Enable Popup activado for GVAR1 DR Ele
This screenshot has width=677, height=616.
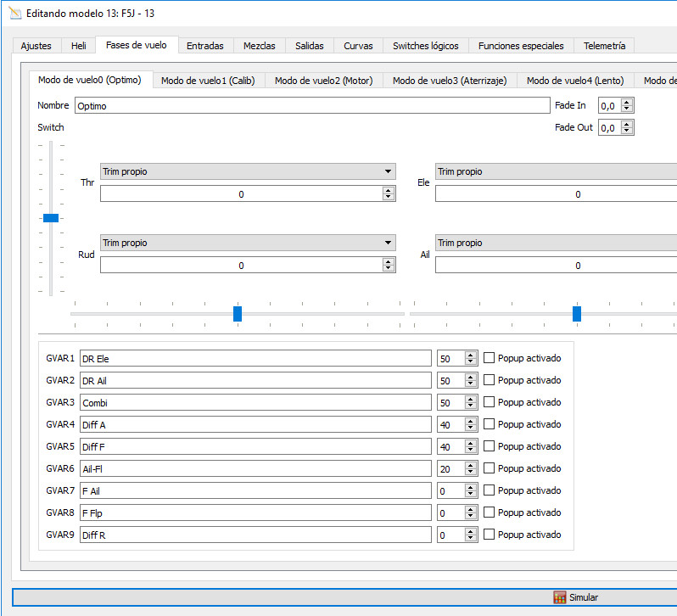click(489, 358)
